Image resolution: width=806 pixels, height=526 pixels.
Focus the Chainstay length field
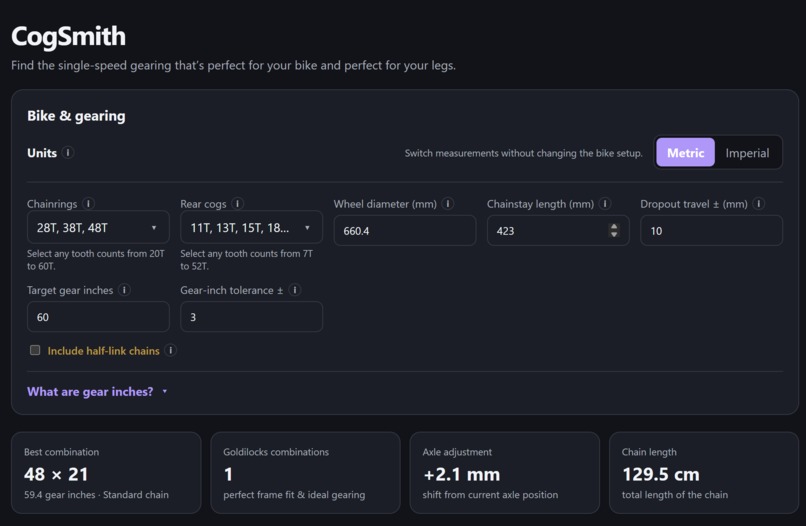[x=558, y=230]
